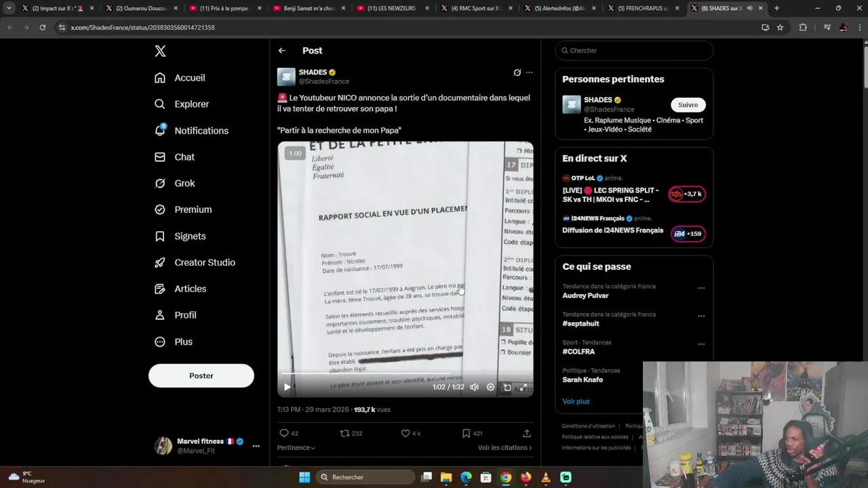
Task: Switch to the FRENCHRAPUS tab
Action: click(x=643, y=8)
